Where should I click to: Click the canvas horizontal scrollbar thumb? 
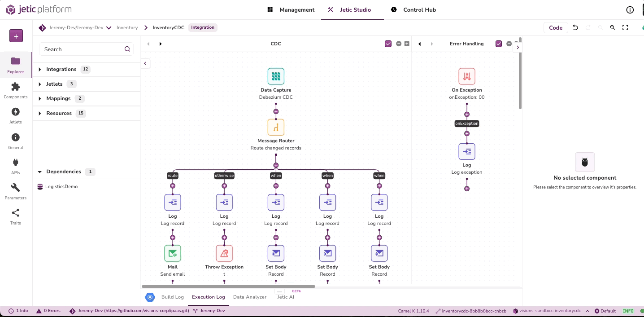click(228, 286)
